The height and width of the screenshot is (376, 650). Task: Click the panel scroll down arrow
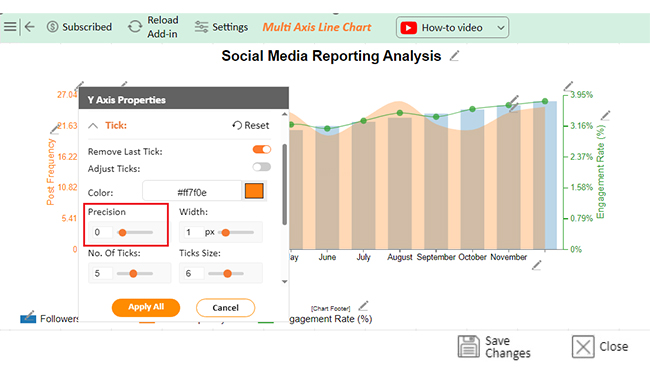tap(284, 281)
